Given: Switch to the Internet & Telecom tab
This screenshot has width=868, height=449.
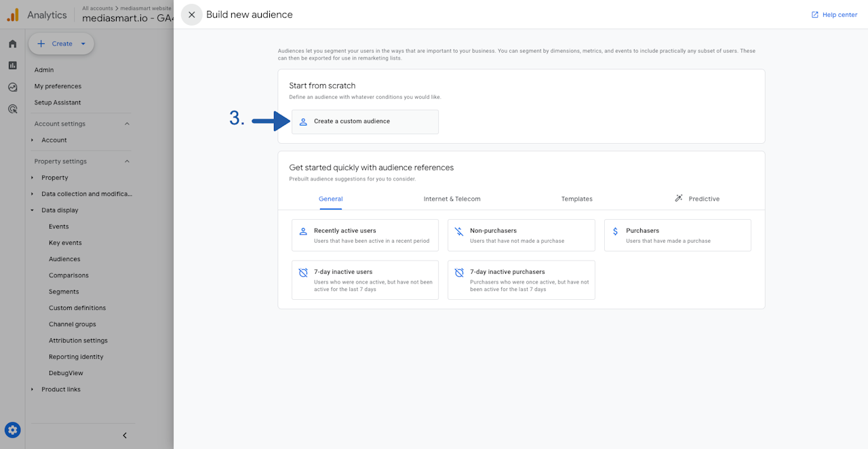Looking at the screenshot, I should tap(452, 199).
